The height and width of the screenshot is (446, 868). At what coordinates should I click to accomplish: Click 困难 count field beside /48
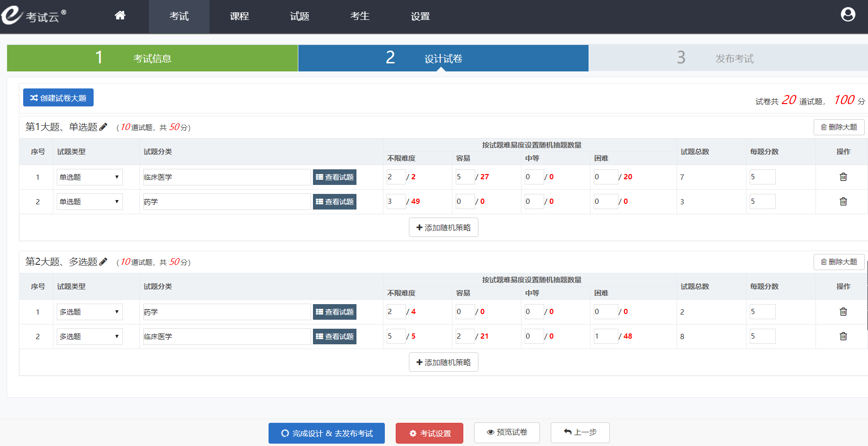click(x=606, y=336)
